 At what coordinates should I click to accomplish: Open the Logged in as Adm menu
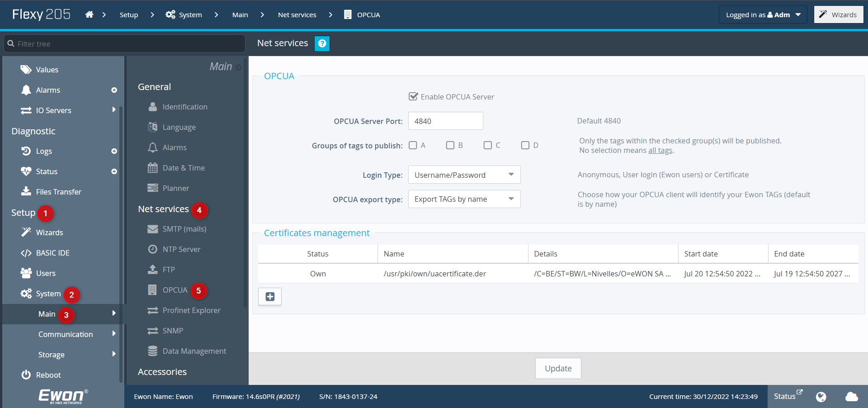click(762, 14)
